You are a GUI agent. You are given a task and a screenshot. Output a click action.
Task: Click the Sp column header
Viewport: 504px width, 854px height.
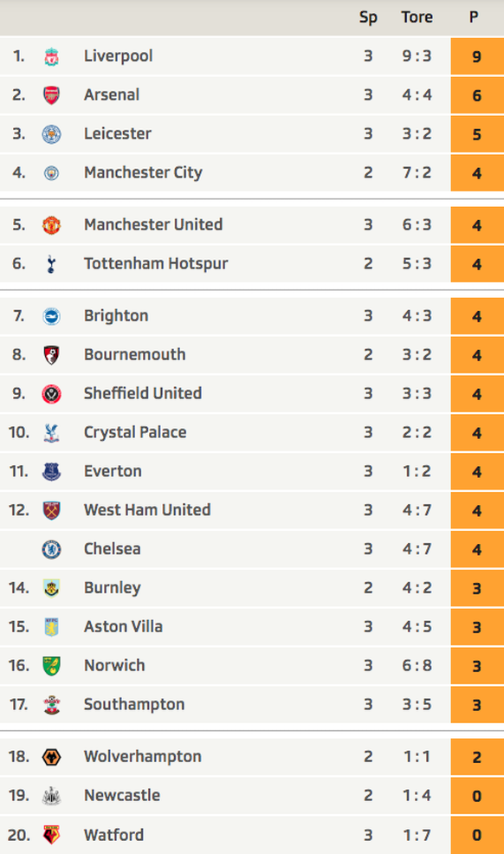click(368, 18)
